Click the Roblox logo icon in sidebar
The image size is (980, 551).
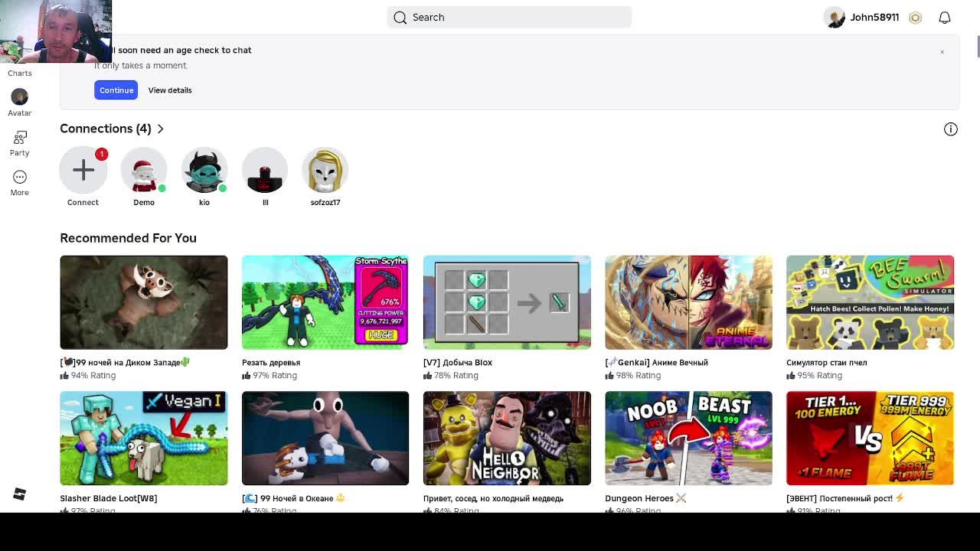click(20, 494)
